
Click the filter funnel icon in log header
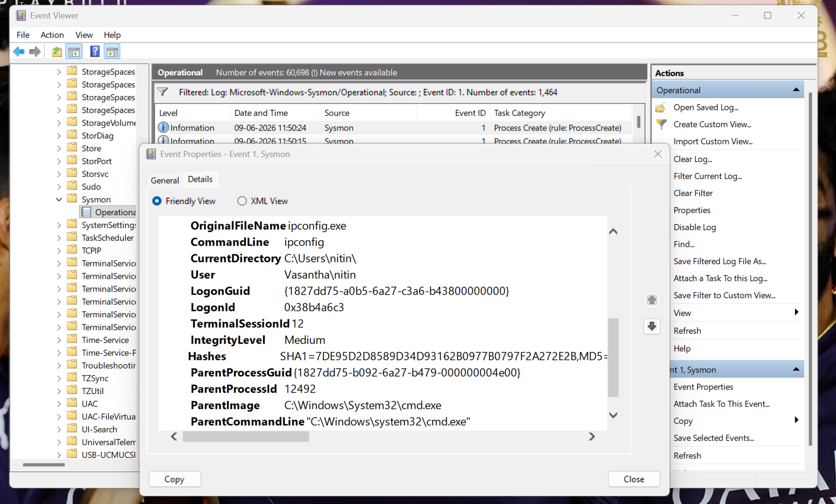point(163,92)
